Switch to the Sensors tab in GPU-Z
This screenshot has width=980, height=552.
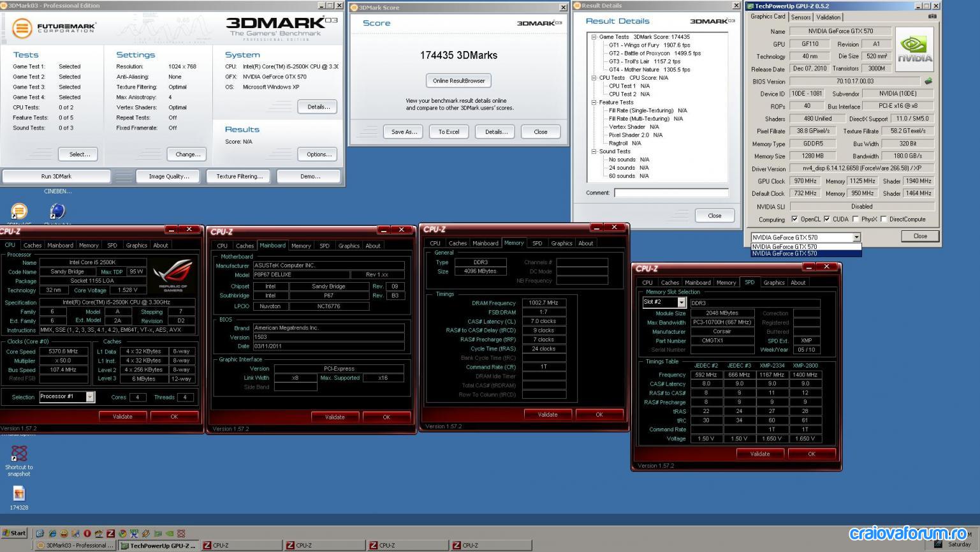801,17
